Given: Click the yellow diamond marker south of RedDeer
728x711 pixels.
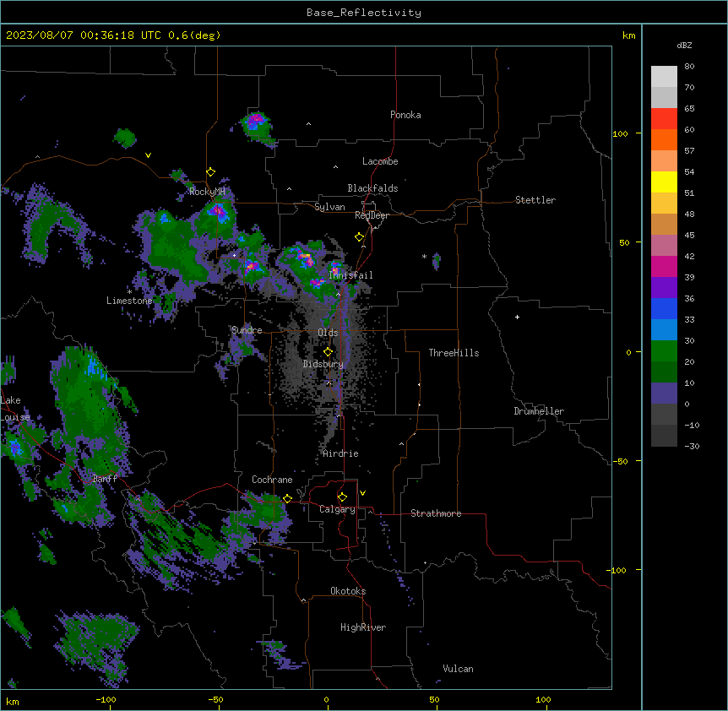Looking at the screenshot, I should (x=359, y=237).
